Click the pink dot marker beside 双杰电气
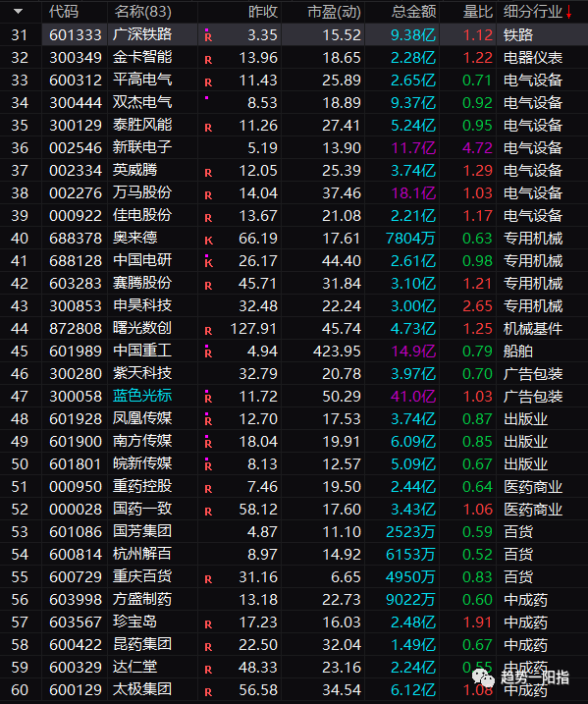588x704 pixels. pyautogui.click(x=206, y=97)
